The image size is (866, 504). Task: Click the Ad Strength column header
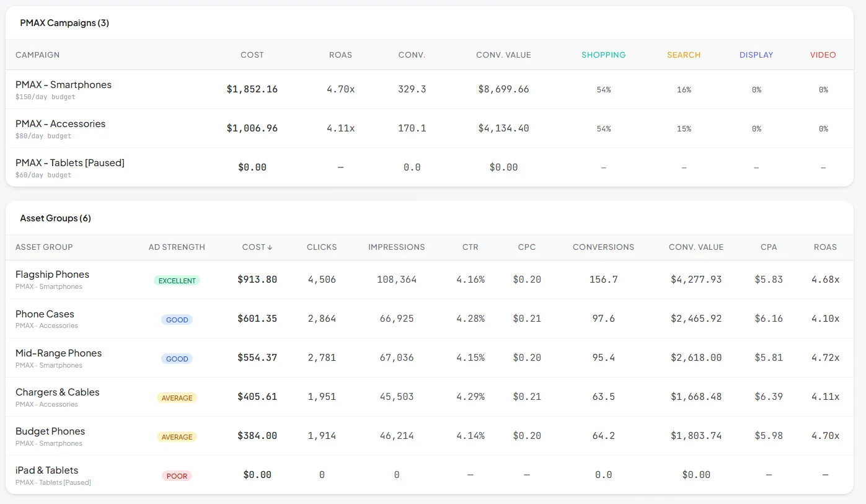point(177,247)
